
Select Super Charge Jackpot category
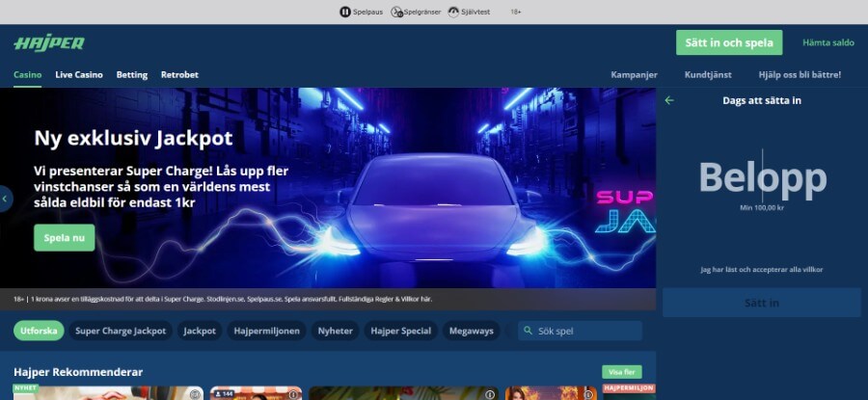point(121,331)
